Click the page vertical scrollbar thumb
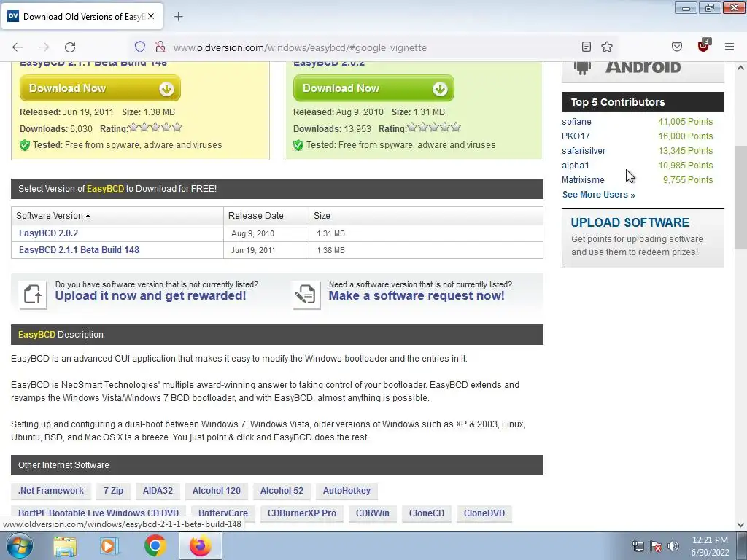 coord(740,198)
